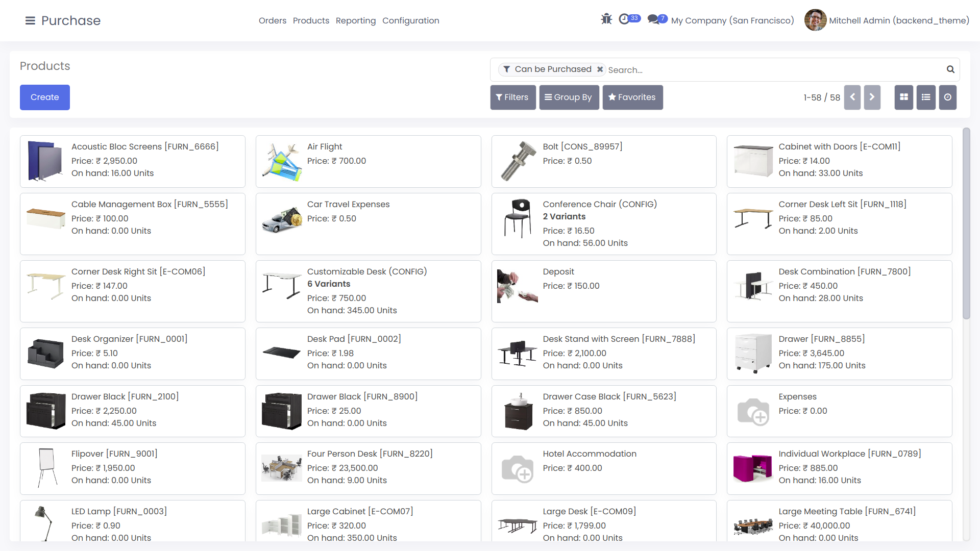
Task: Click the Create button
Action: [45, 97]
